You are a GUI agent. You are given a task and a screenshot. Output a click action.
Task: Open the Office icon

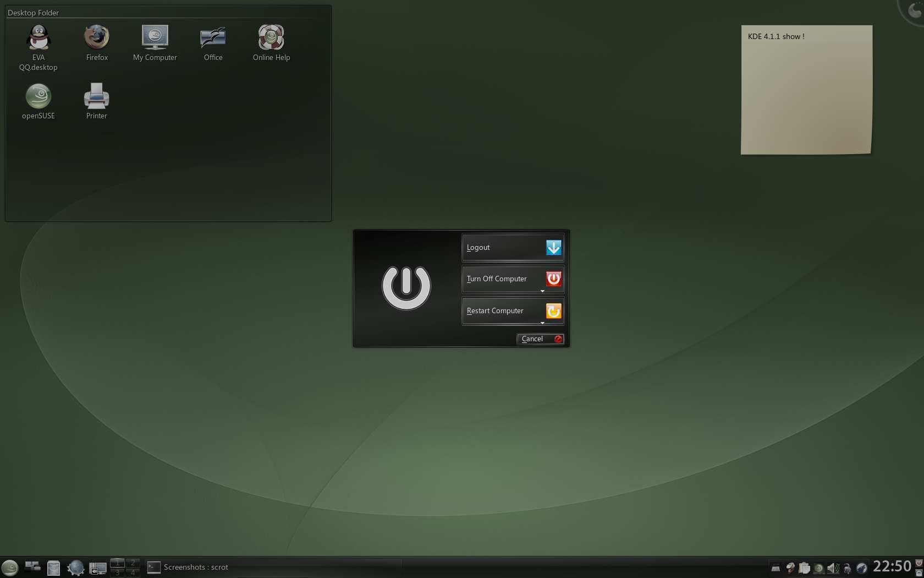[x=213, y=43]
